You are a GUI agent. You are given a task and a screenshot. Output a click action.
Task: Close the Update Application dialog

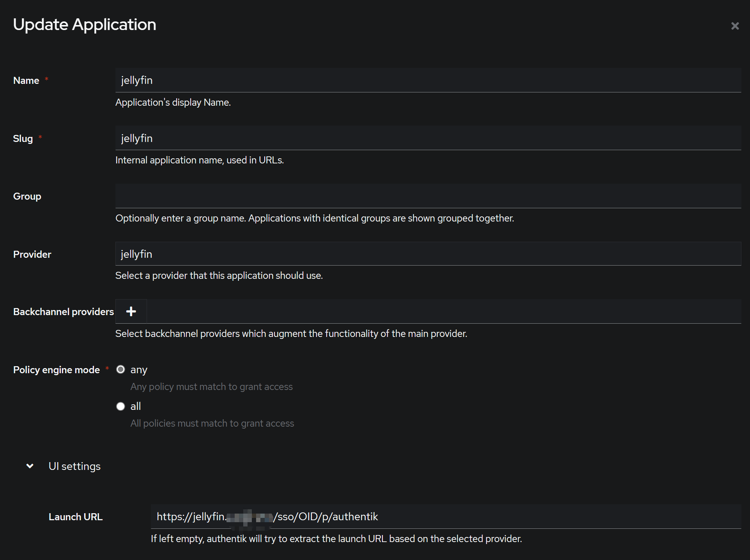click(735, 26)
